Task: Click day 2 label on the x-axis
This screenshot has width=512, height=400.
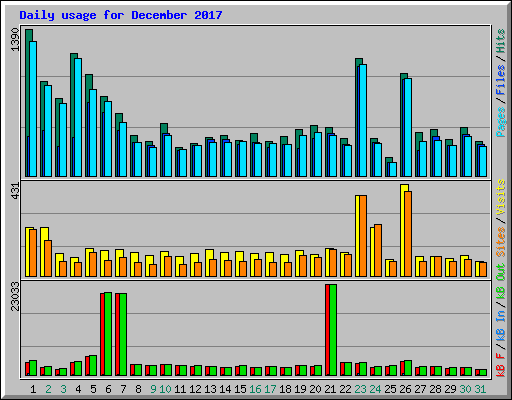Action: 48,389
